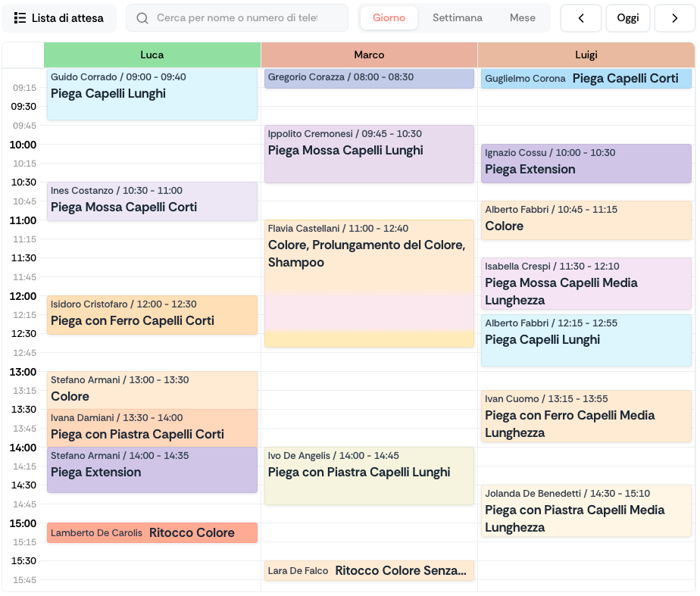Click Lamberto De Carolis' Ritocco Colore booking

[152, 532]
